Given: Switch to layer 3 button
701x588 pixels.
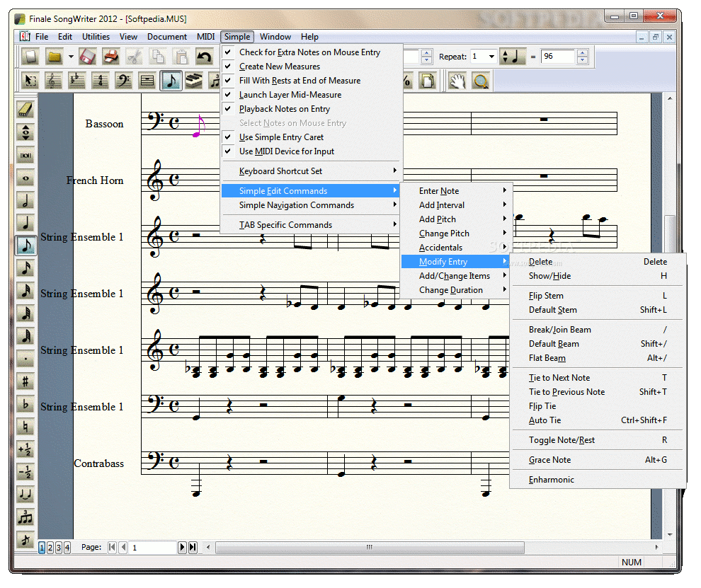Looking at the screenshot, I should (x=59, y=548).
